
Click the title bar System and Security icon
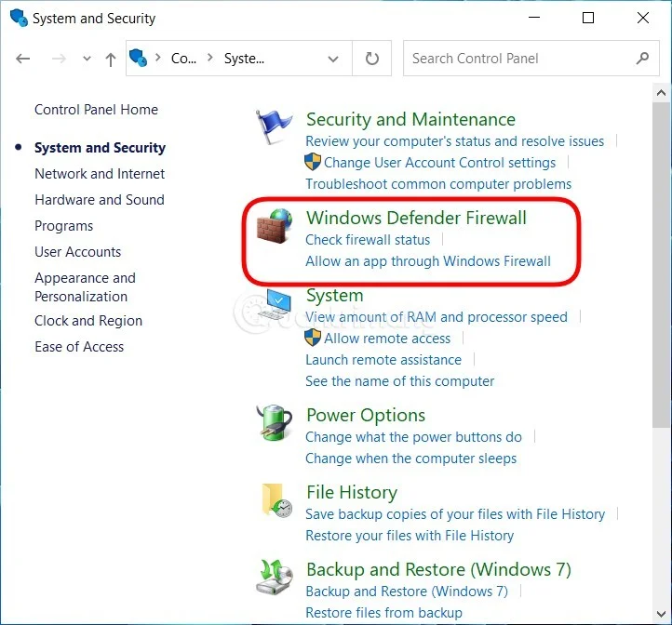(x=19, y=18)
